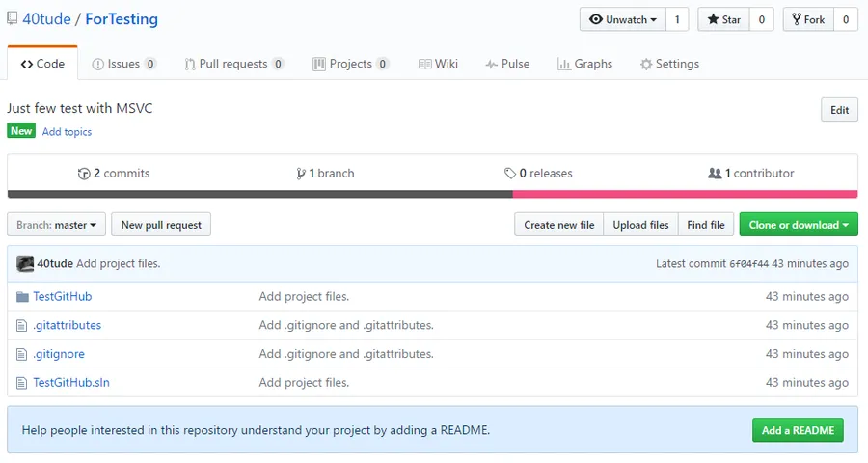The image size is (868, 463).
Task: Fork the repository using Fork button
Action: point(808,19)
